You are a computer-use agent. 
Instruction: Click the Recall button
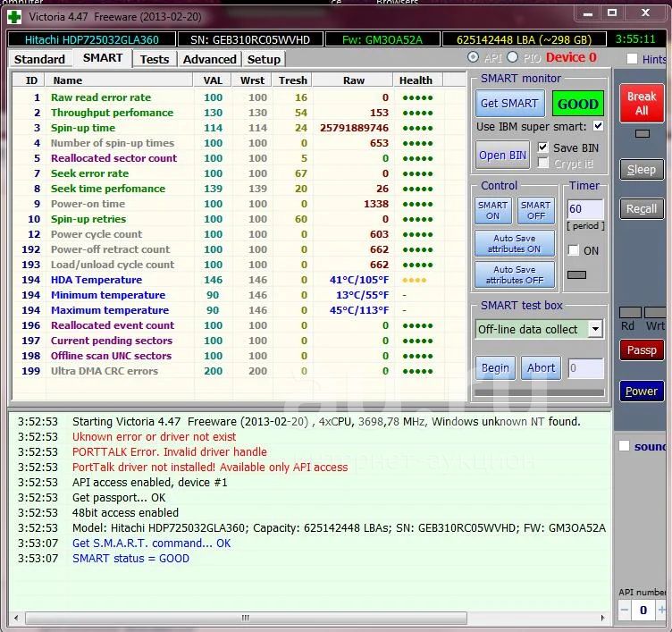tap(642, 209)
